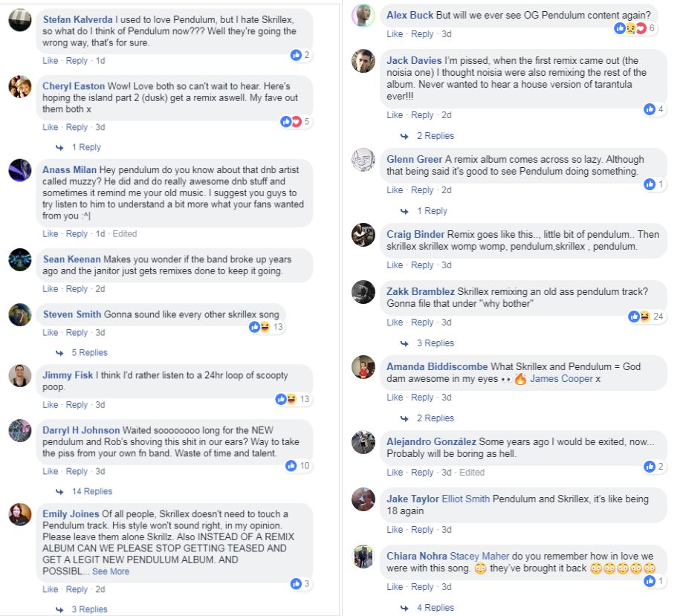Open reactions on Alex Buck's comment
The image size is (683, 616).
coord(625,28)
